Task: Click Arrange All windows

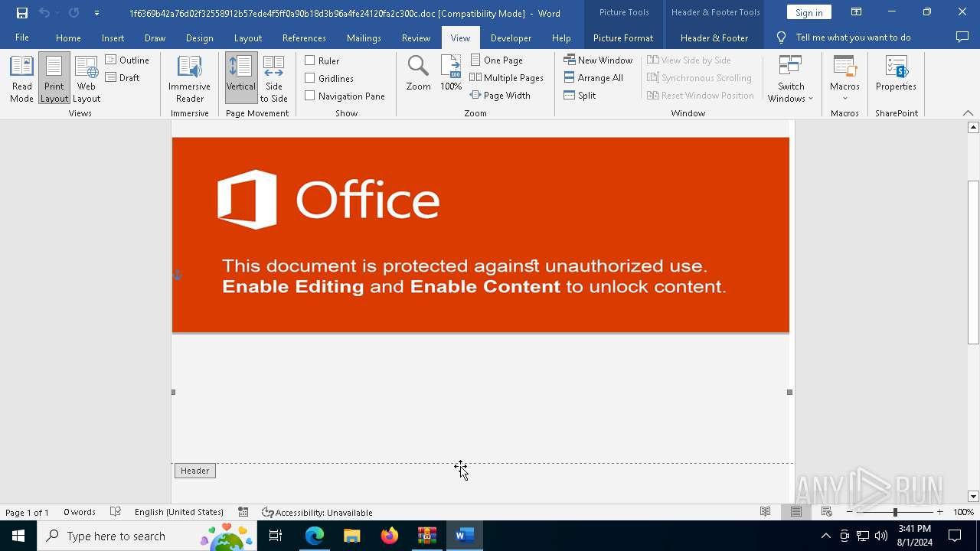Action: point(593,77)
